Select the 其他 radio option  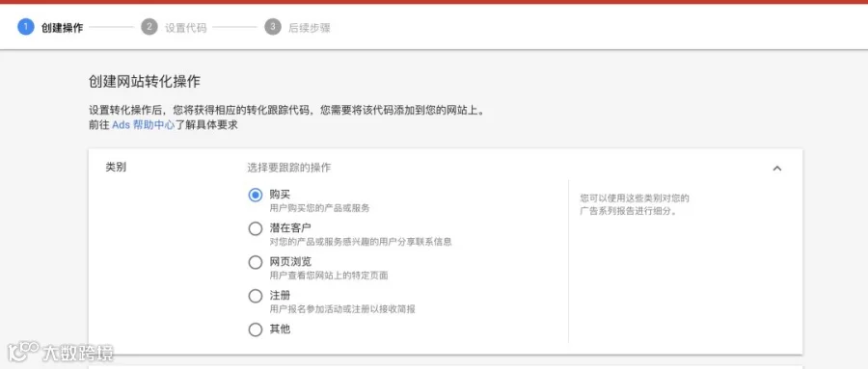click(256, 329)
